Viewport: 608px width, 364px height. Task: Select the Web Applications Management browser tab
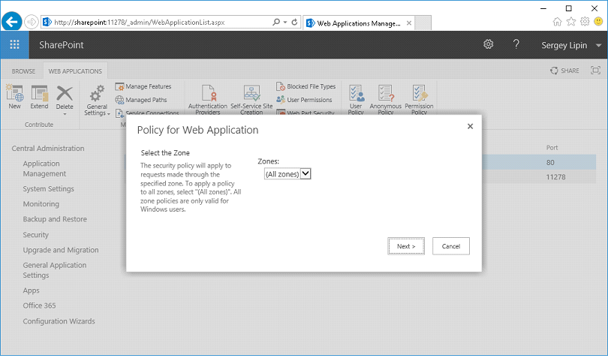pos(355,23)
